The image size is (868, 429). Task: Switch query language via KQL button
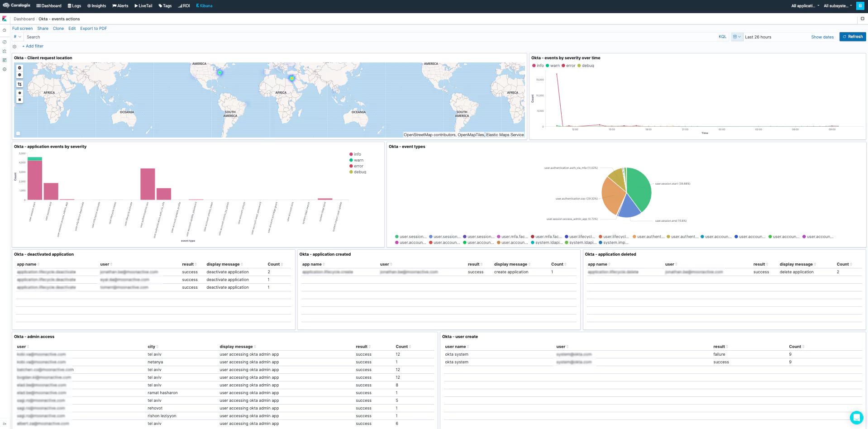point(722,37)
